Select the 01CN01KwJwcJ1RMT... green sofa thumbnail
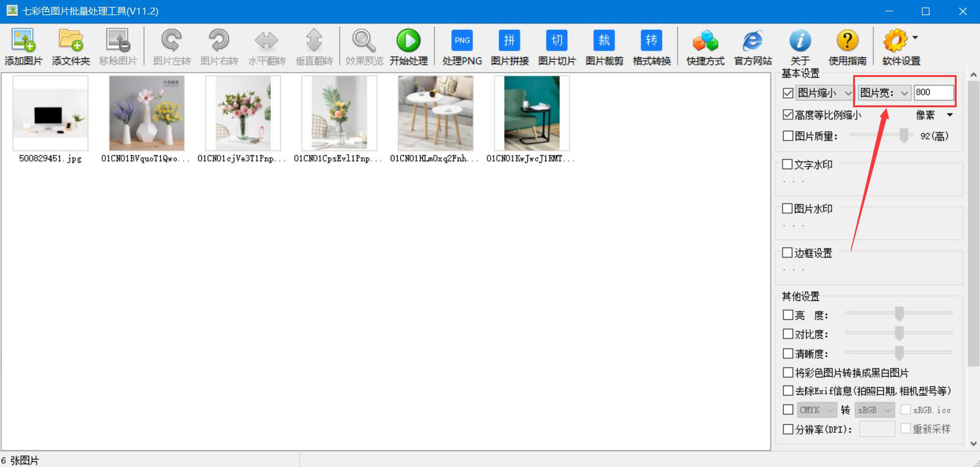 click(x=532, y=114)
